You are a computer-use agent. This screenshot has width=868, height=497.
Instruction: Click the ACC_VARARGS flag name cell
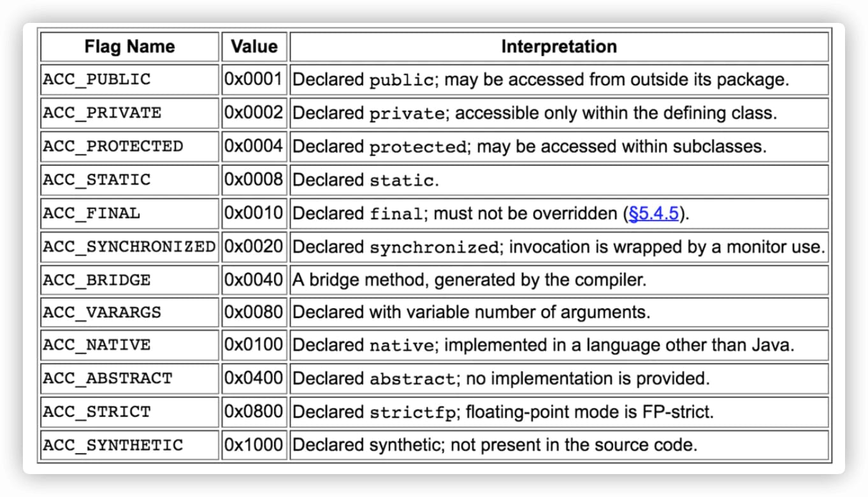click(129, 312)
